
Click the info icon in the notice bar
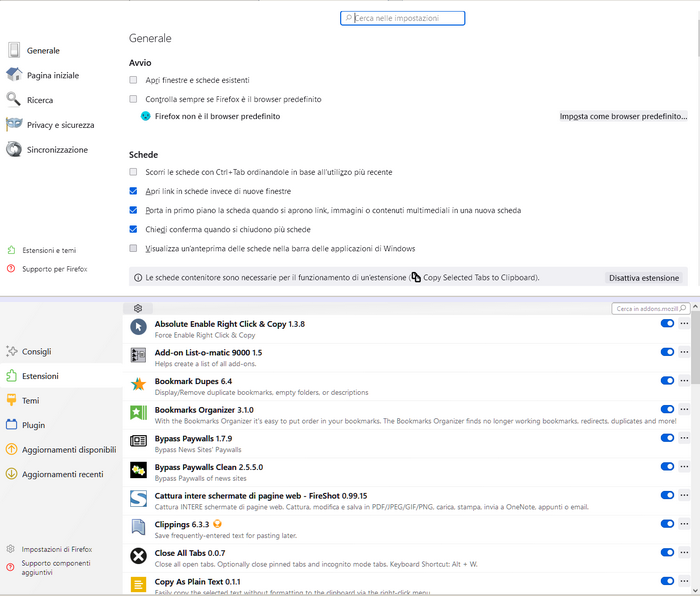coord(138,278)
